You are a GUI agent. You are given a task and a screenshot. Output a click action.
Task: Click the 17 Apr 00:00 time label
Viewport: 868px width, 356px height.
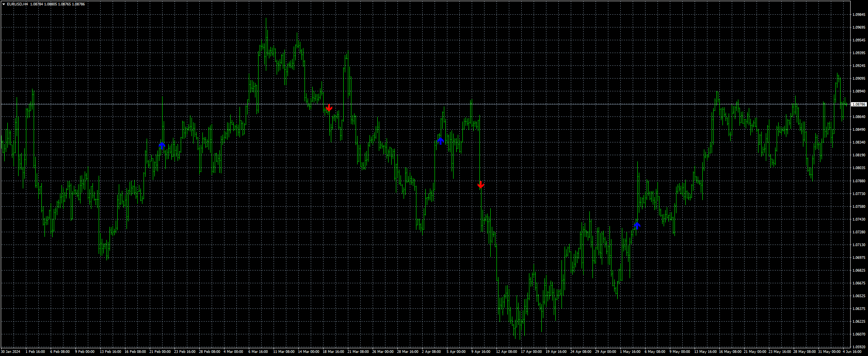[x=531, y=352]
